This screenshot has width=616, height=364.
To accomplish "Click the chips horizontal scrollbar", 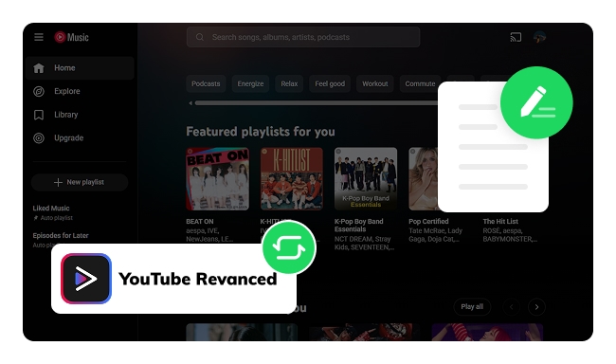I will [317, 103].
